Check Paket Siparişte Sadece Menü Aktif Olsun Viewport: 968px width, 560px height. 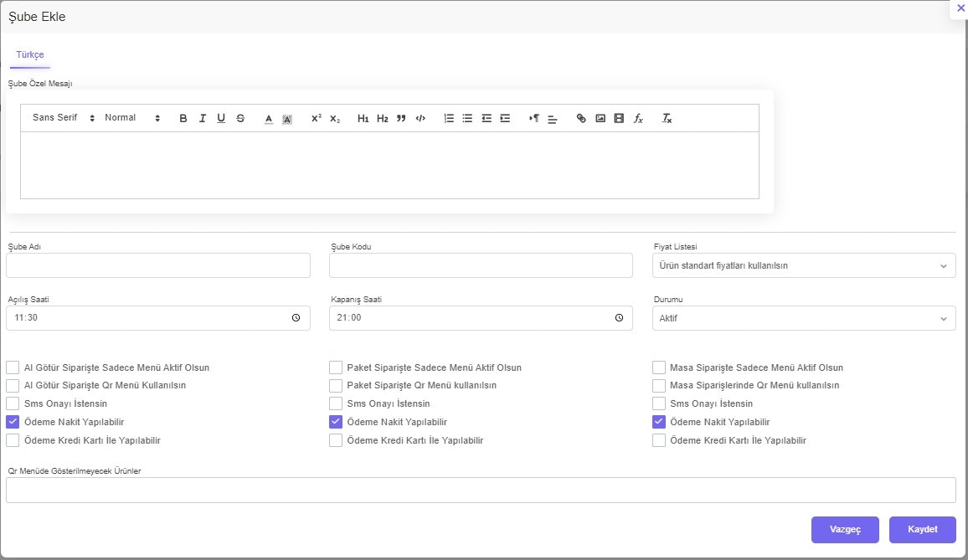(336, 367)
